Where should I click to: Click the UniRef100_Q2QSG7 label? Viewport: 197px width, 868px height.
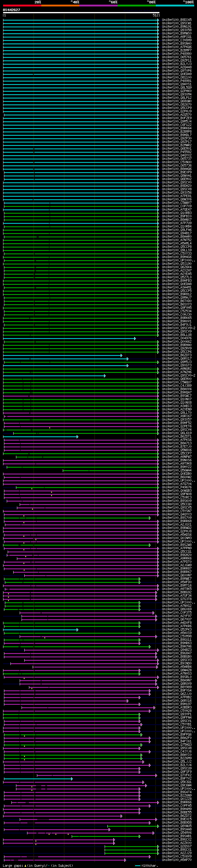point(177,846)
